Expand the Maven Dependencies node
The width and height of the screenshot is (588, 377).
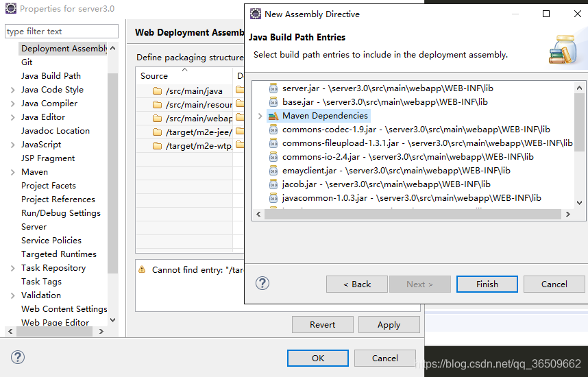pos(260,116)
